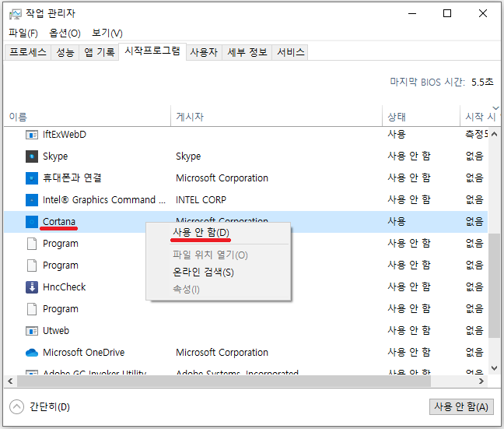504x429 pixels.
Task: Click the horizontal scrollbar thumb
Action: tap(224, 382)
